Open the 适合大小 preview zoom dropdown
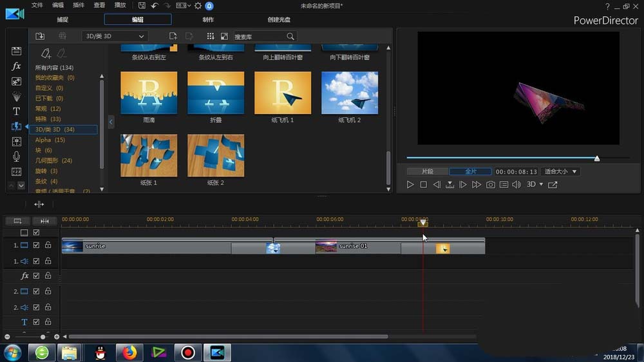The width and height of the screenshot is (644, 362). pyautogui.click(x=560, y=171)
